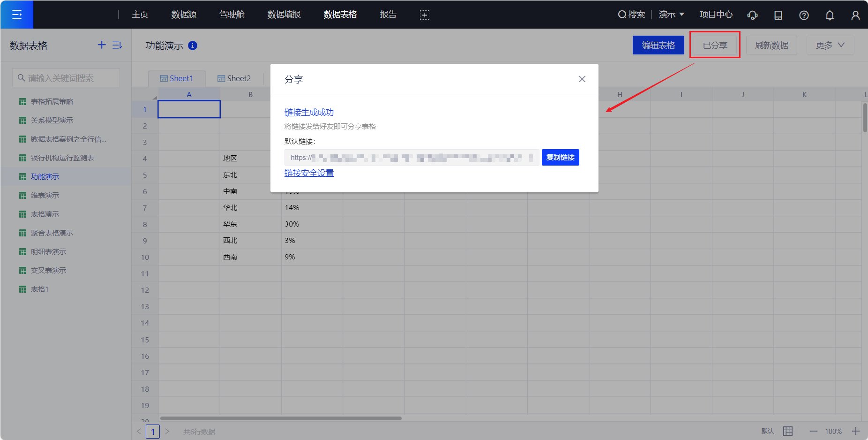Expand the 更多 dropdown menu
Viewport: 868px width, 440px height.
[830, 45]
